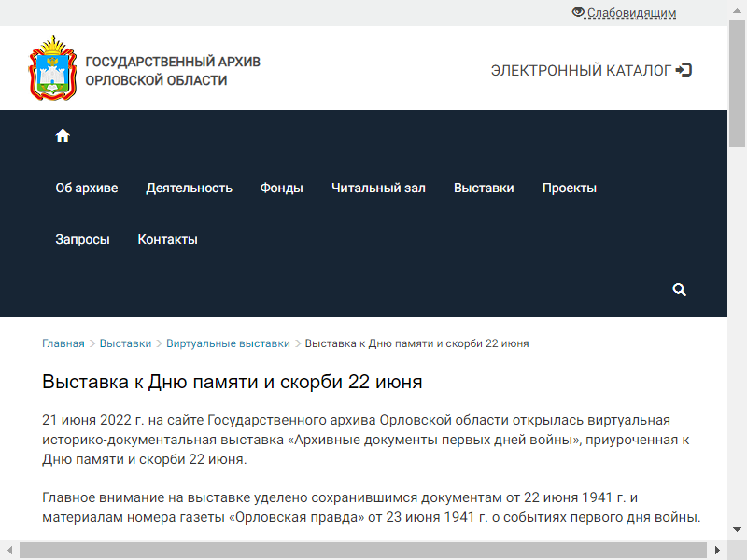Open the Выставки menu item

[484, 188]
